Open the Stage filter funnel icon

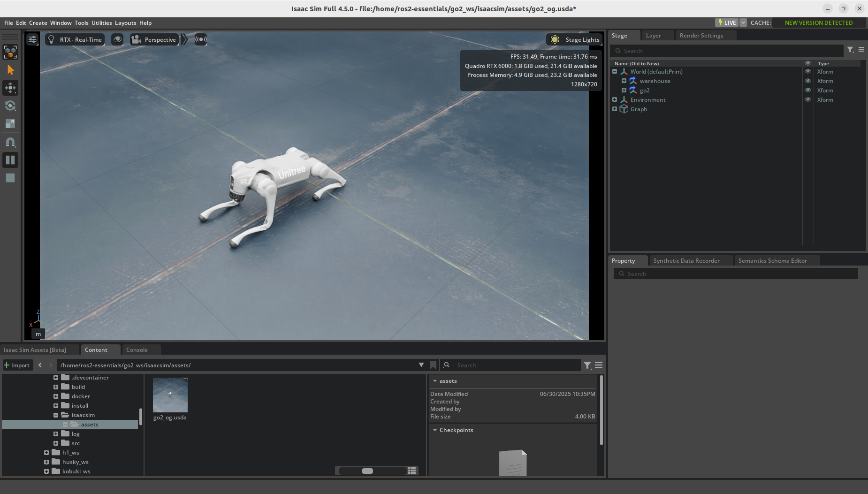851,50
